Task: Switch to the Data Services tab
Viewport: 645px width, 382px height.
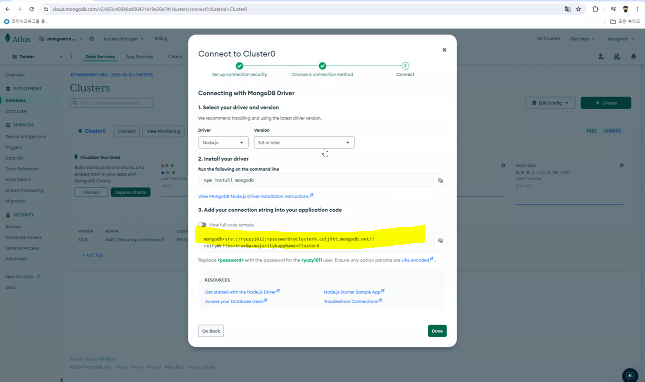Action: click(x=100, y=57)
